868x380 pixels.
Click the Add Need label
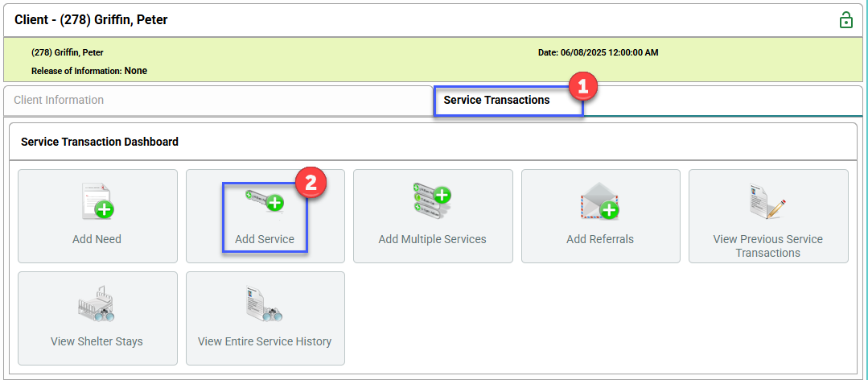click(x=97, y=240)
